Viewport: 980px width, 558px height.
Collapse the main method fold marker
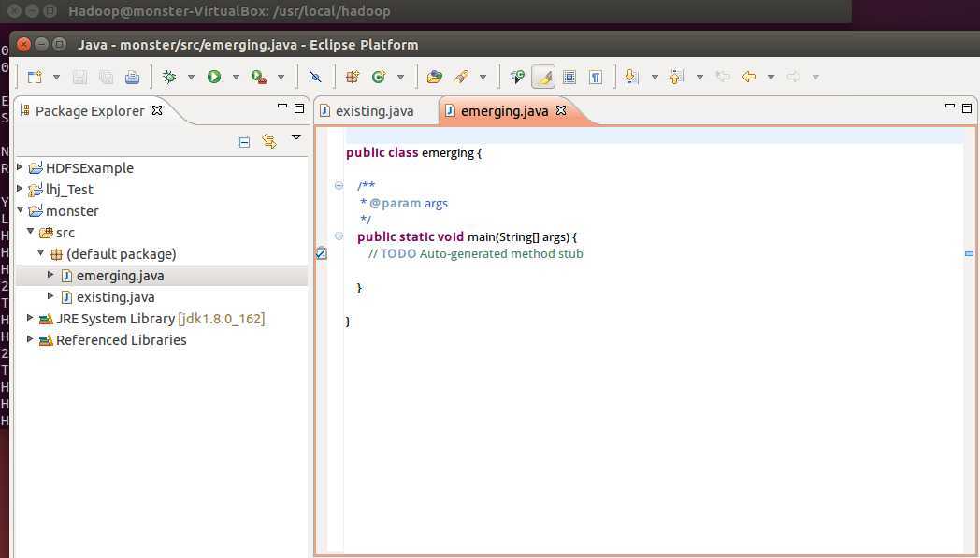[339, 236]
